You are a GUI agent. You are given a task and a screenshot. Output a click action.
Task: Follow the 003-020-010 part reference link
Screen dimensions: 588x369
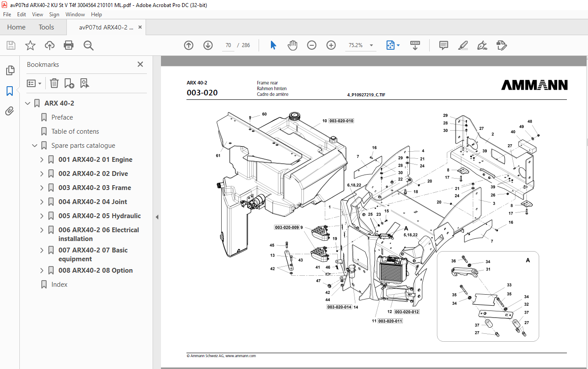[341, 121]
